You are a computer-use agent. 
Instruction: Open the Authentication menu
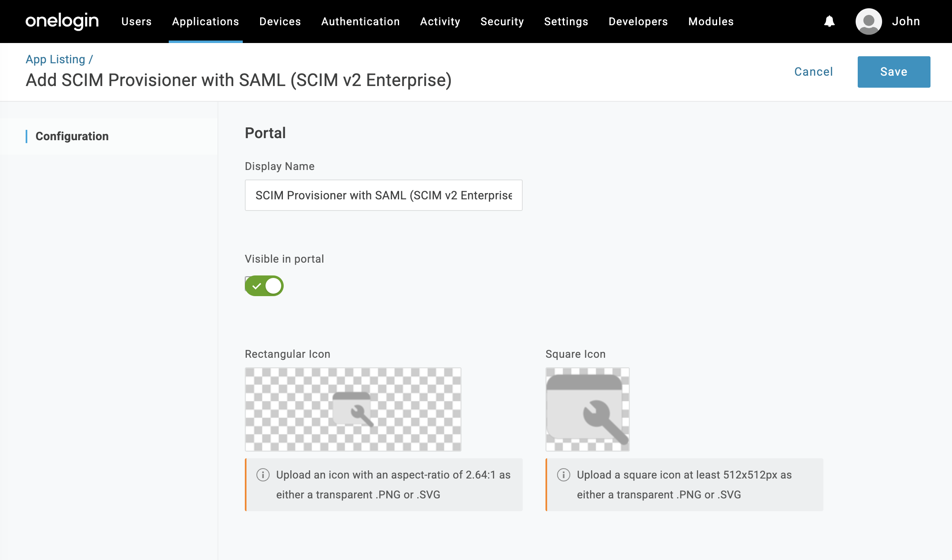(361, 22)
